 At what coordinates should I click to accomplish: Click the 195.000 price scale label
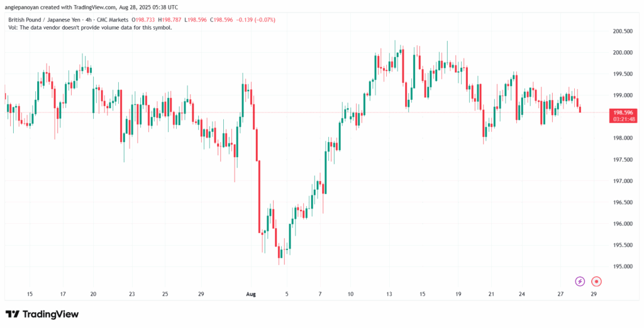click(622, 266)
